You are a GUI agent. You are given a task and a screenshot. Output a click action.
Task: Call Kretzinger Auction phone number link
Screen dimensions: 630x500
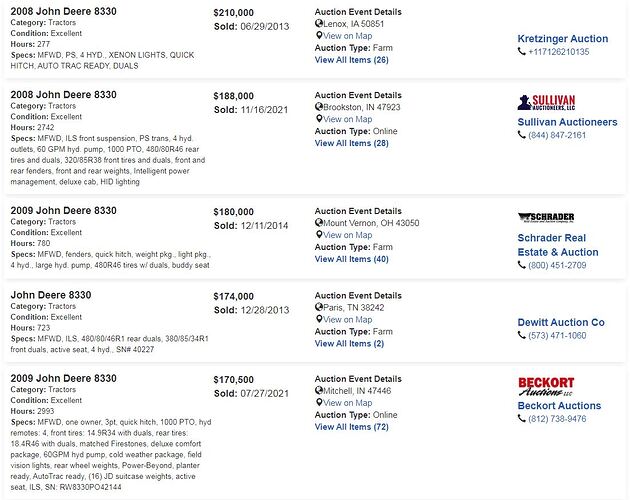pos(558,52)
